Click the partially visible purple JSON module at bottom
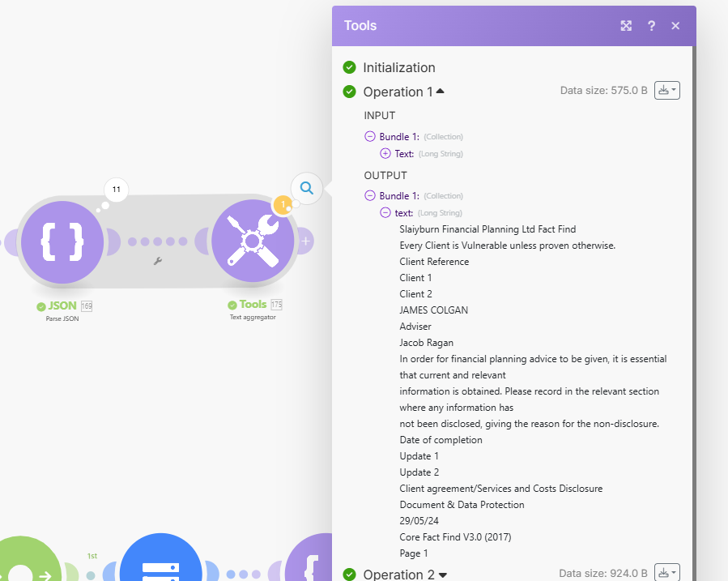Image resolution: width=728 pixels, height=581 pixels. point(309,558)
